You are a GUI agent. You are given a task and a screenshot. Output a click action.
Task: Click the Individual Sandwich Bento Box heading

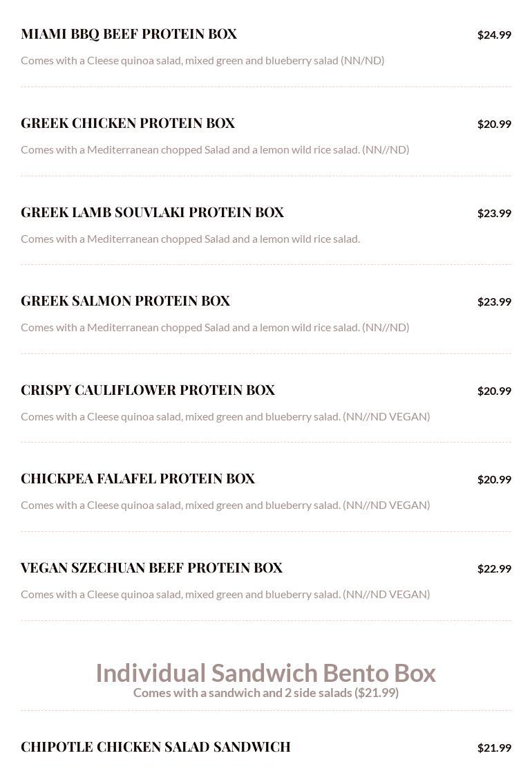coord(265,673)
